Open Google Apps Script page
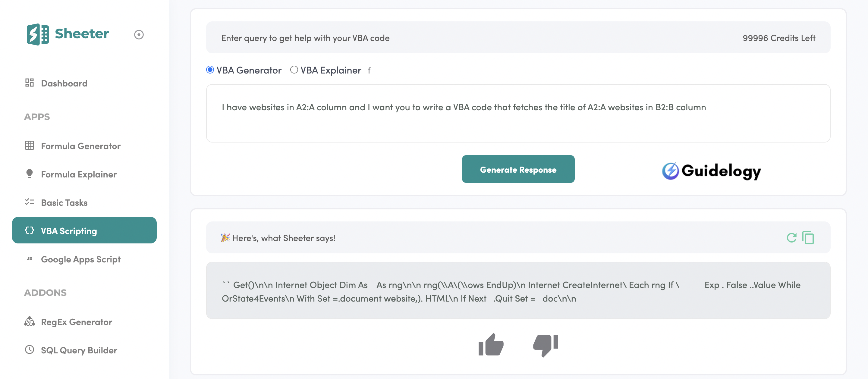 click(x=80, y=259)
